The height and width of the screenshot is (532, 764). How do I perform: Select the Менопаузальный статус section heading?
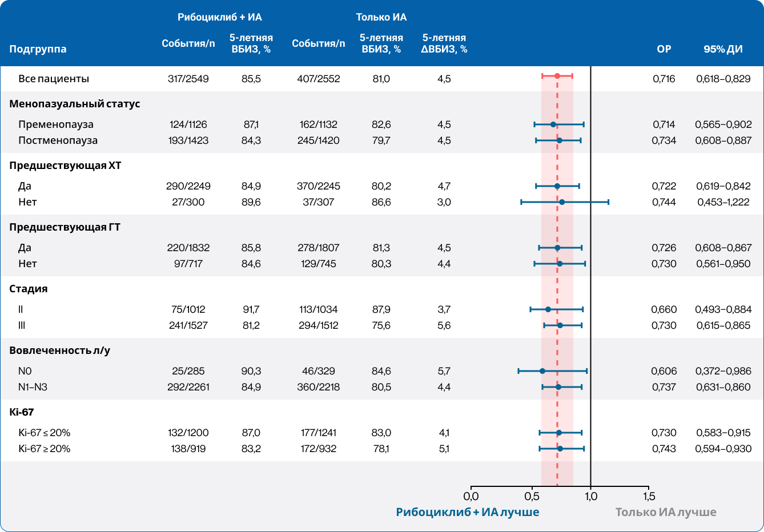[x=75, y=104]
